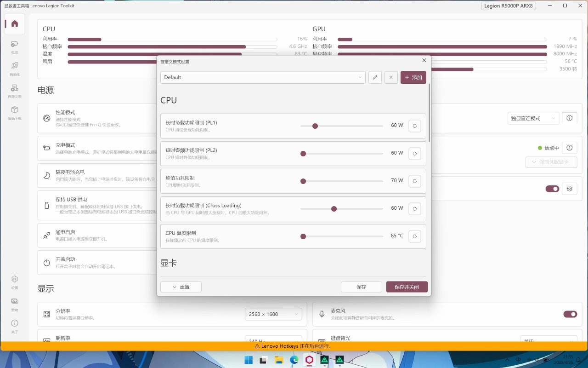Switch the 中 input method indicator
This screenshot has width=588, height=368.
[x=518, y=359]
